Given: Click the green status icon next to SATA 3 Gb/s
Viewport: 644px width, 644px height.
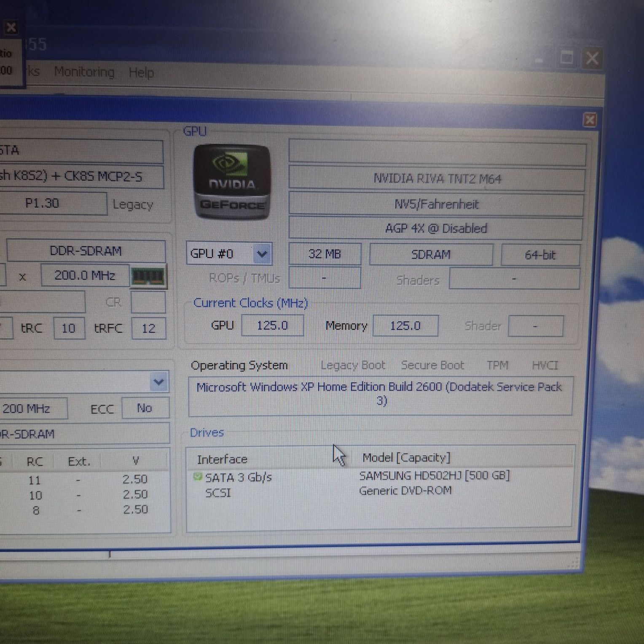Looking at the screenshot, I should pyautogui.click(x=197, y=477).
